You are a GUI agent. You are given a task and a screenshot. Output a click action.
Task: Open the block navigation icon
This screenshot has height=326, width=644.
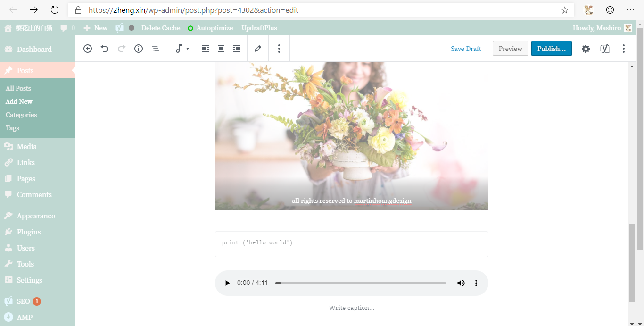point(156,48)
